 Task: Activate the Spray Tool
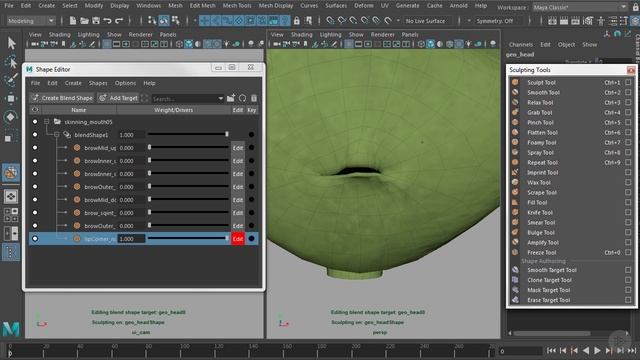540,152
